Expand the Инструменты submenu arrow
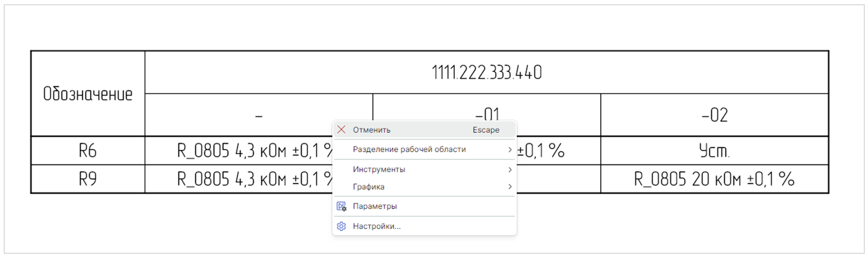 coord(510,170)
